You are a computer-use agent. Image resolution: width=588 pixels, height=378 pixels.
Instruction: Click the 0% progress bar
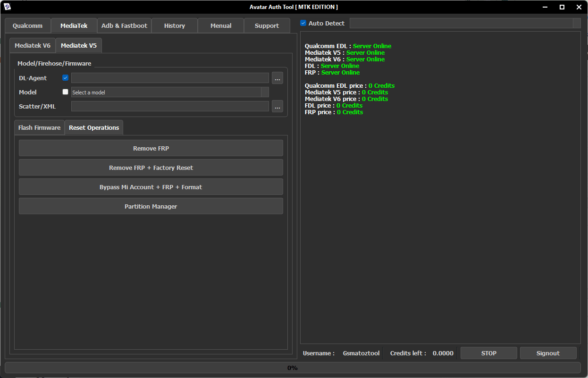tap(293, 368)
